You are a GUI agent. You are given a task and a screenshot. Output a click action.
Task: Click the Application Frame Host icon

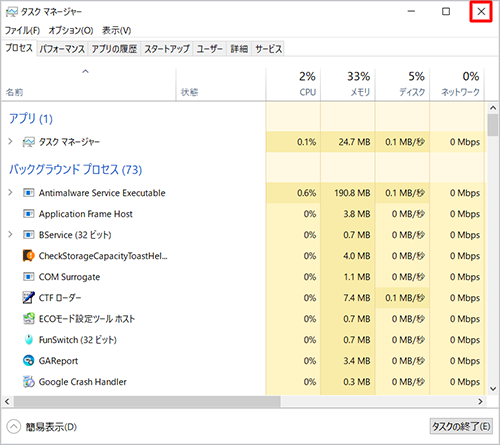[x=29, y=214]
